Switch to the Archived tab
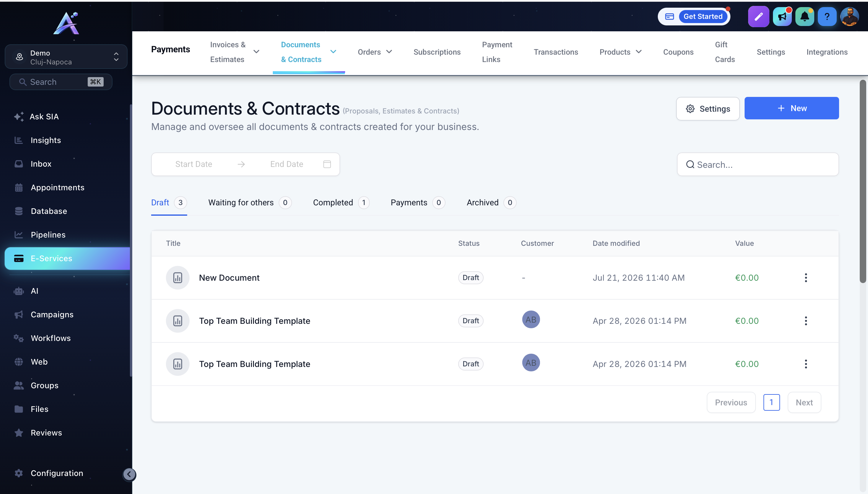The height and width of the screenshot is (494, 868). [x=491, y=203]
